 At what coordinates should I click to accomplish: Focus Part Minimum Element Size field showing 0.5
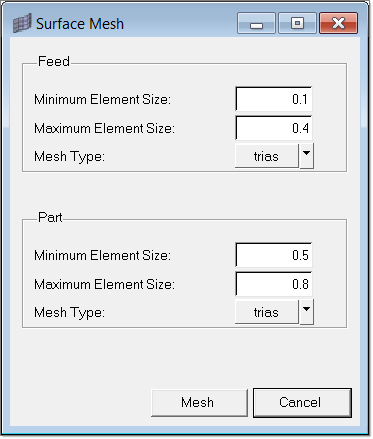[x=274, y=255]
